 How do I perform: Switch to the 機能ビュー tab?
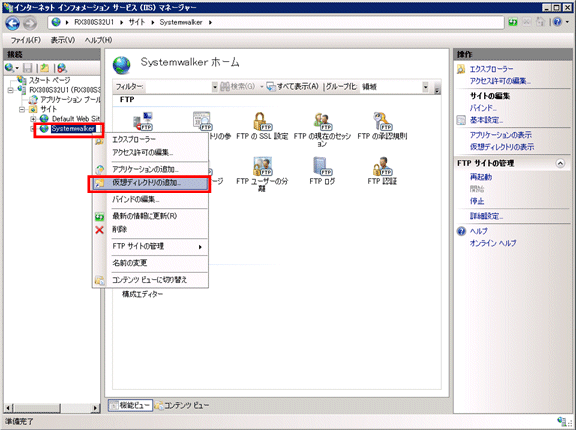130,405
